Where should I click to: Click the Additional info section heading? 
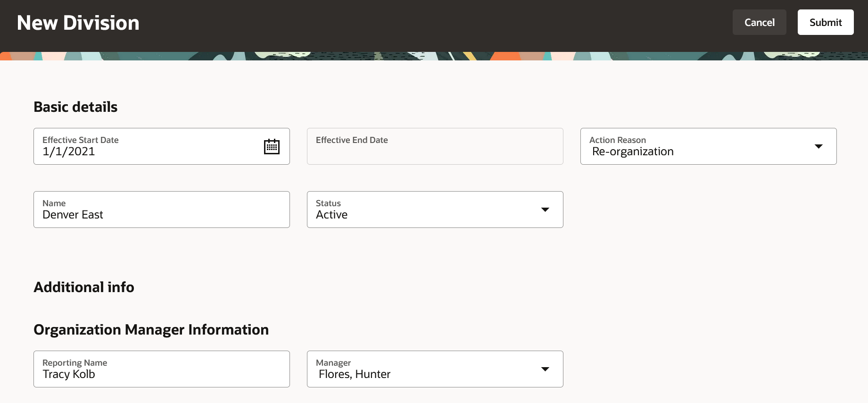[84, 287]
